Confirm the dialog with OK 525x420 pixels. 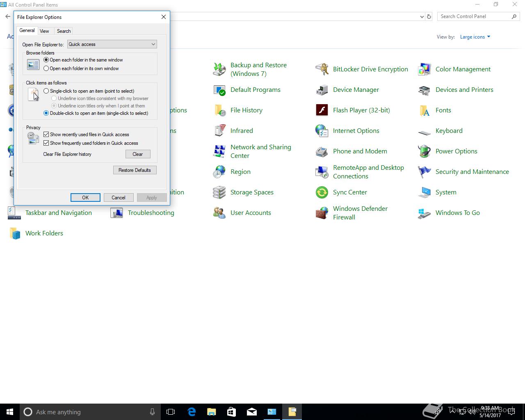click(x=85, y=198)
